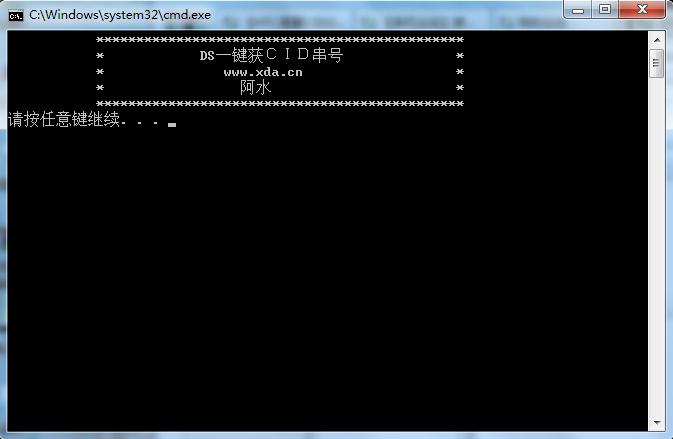This screenshot has width=673, height=439.
Task: Click the www.xda.cn address text
Action: [263, 72]
